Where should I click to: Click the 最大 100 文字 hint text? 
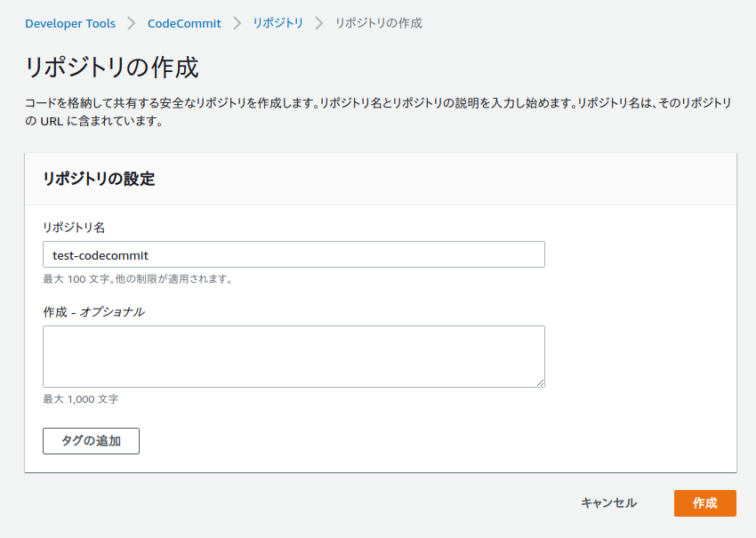pos(138,279)
